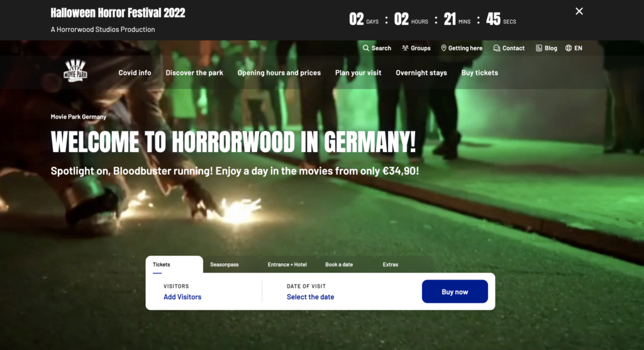Image resolution: width=644 pixels, height=350 pixels.
Task: Click the Getting here location pin icon
Action: 443,48
